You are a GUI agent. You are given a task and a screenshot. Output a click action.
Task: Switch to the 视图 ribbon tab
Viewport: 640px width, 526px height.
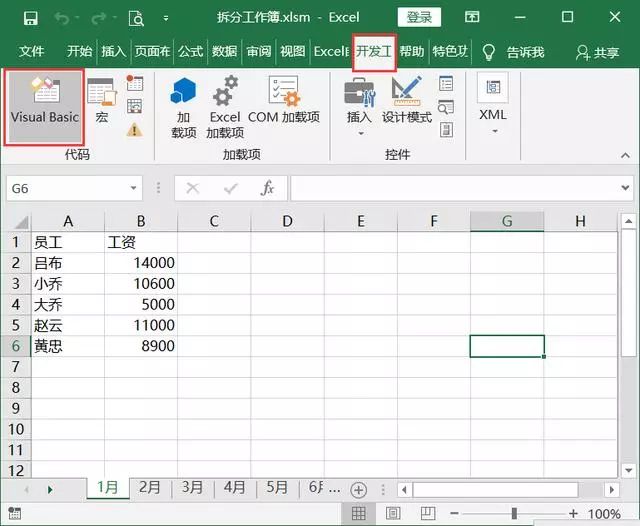pos(293,51)
